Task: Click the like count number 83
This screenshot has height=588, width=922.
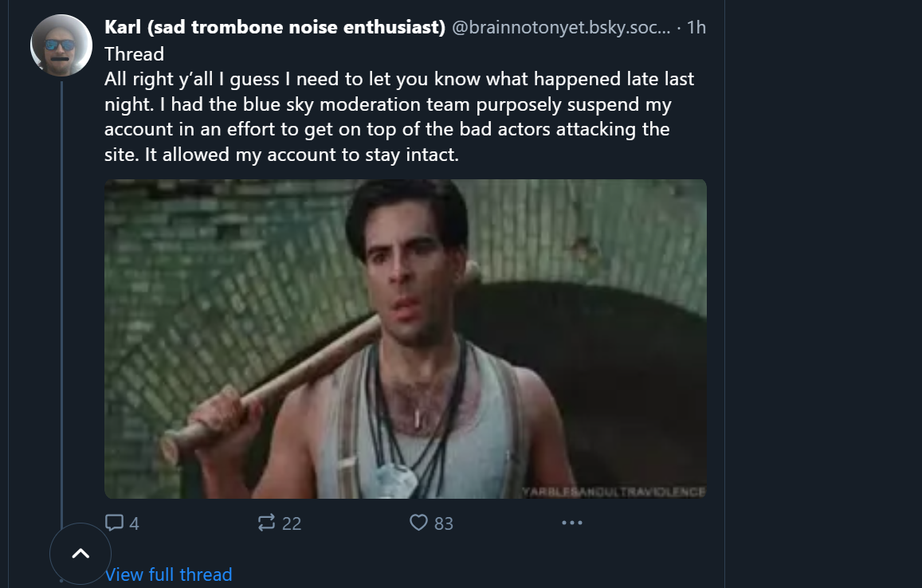Action: (444, 523)
